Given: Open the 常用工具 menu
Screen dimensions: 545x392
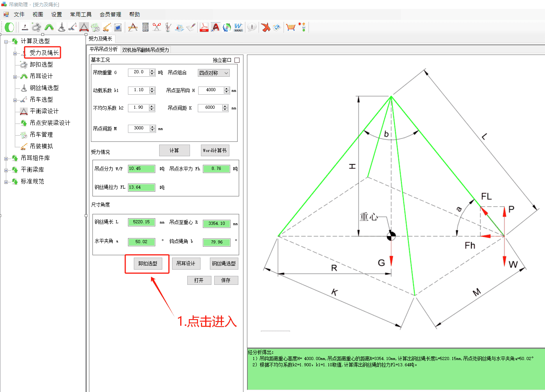Looking at the screenshot, I should [x=81, y=14].
